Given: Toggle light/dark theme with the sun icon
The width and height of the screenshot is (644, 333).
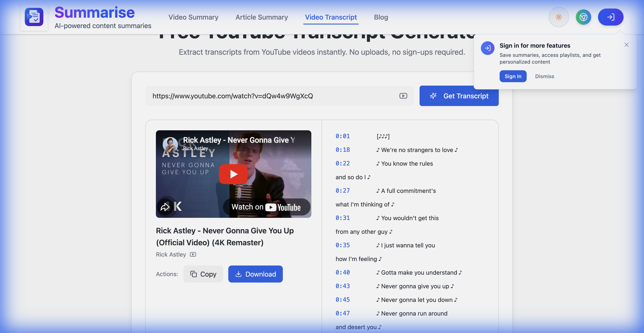Looking at the screenshot, I should (559, 17).
